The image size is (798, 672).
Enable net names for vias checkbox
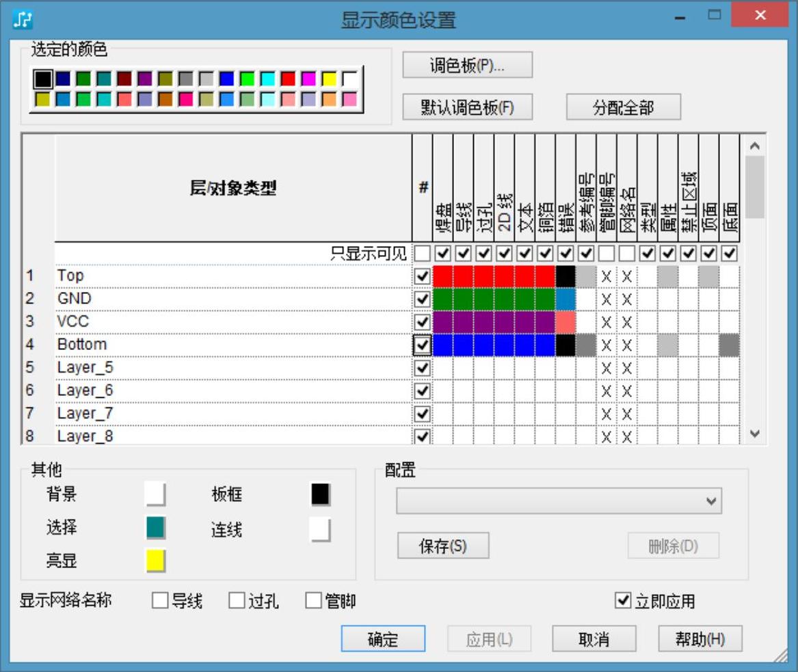[x=237, y=601]
